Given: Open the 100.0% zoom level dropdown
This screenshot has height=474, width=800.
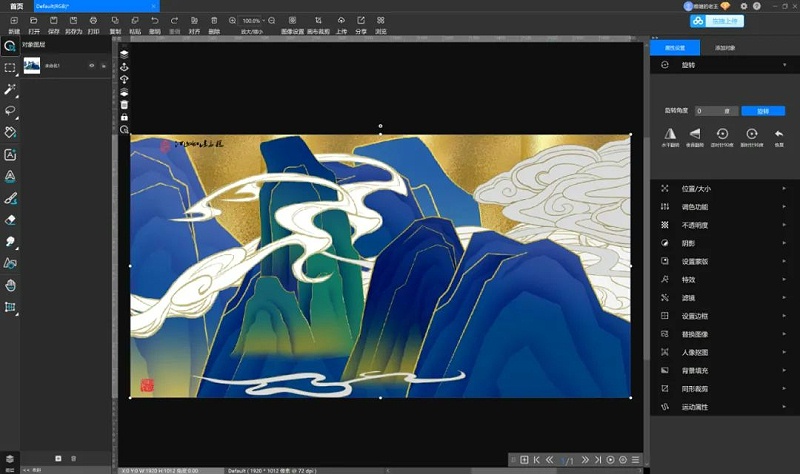Looking at the screenshot, I should click(x=251, y=20).
